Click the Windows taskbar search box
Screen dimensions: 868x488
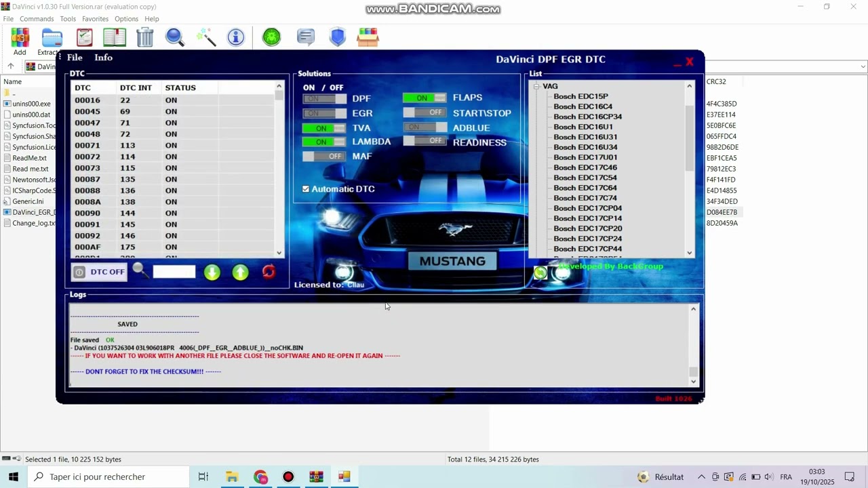[108, 476]
